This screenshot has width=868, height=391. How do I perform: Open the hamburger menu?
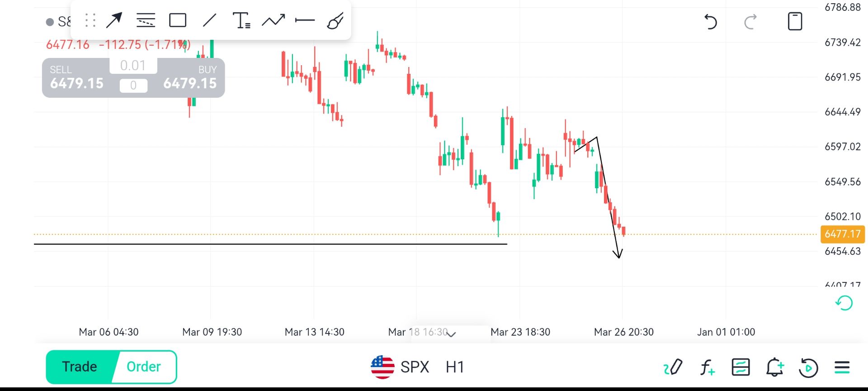click(842, 367)
